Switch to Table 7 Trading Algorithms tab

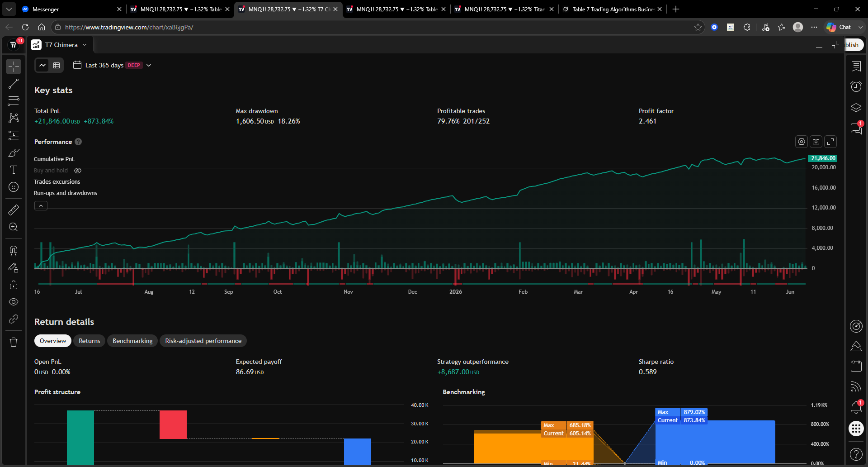point(613,9)
